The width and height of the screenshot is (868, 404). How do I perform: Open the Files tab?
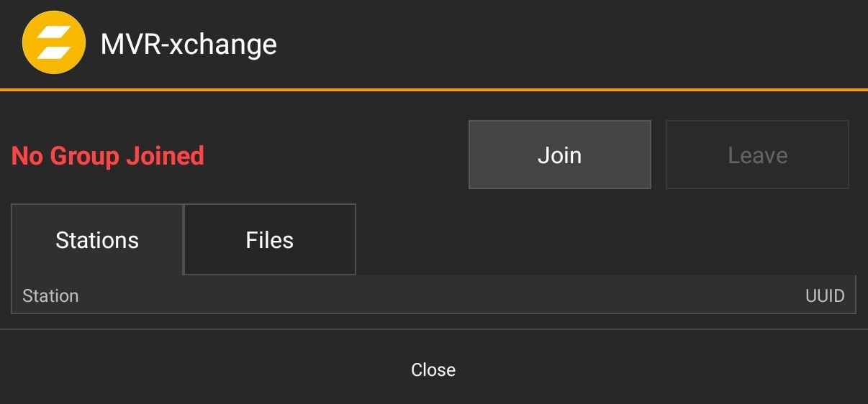[x=270, y=239]
